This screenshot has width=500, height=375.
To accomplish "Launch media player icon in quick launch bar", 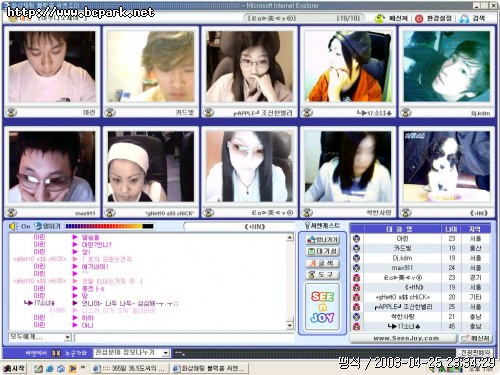I will (x=72, y=368).
